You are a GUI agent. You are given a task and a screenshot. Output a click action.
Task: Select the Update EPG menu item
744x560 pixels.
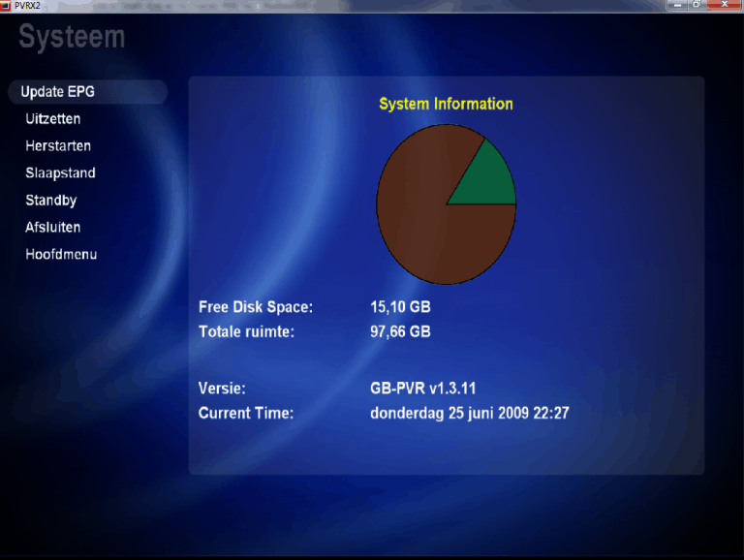click(x=87, y=92)
